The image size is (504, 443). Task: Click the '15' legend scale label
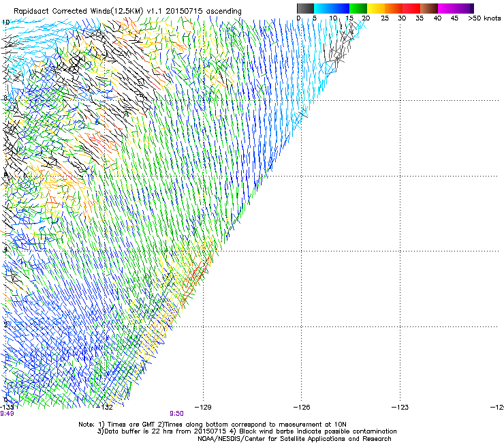[x=349, y=18]
